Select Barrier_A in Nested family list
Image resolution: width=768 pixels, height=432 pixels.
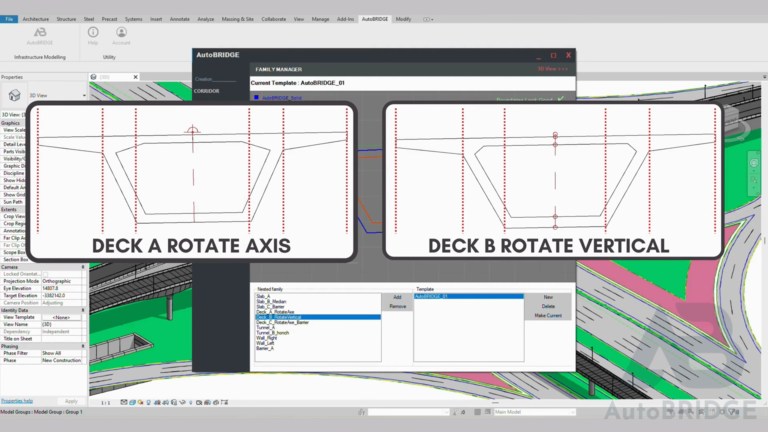(265, 348)
